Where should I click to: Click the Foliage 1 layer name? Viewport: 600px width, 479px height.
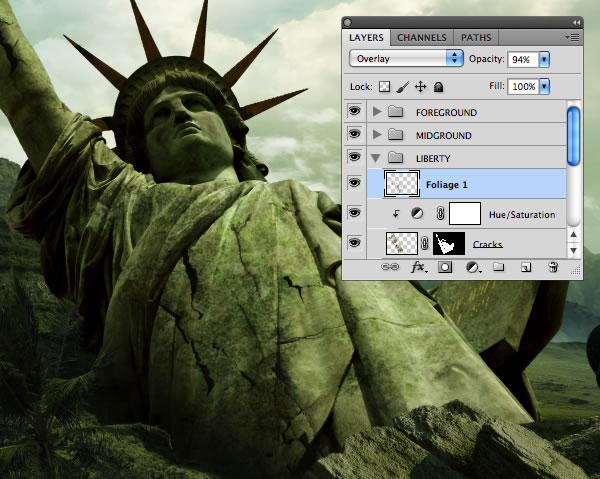447,185
